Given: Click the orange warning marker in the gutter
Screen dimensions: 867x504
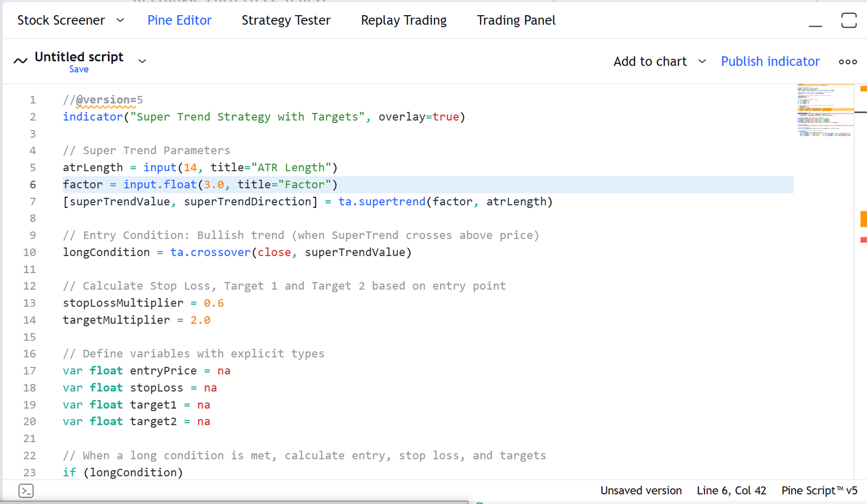Looking at the screenshot, I should [x=864, y=219].
